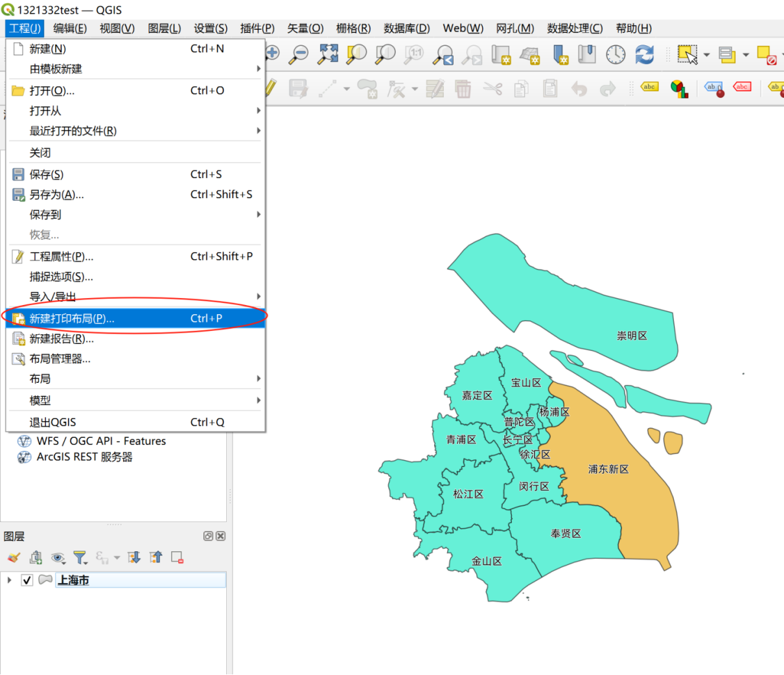Close the 图层 panel
Screen dimensions: 784x675
coord(220,536)
